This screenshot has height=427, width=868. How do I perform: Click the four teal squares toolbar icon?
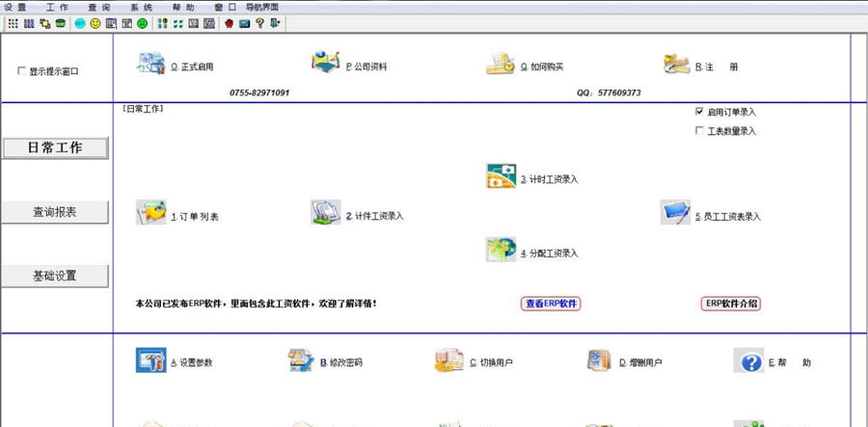point(178,23)
